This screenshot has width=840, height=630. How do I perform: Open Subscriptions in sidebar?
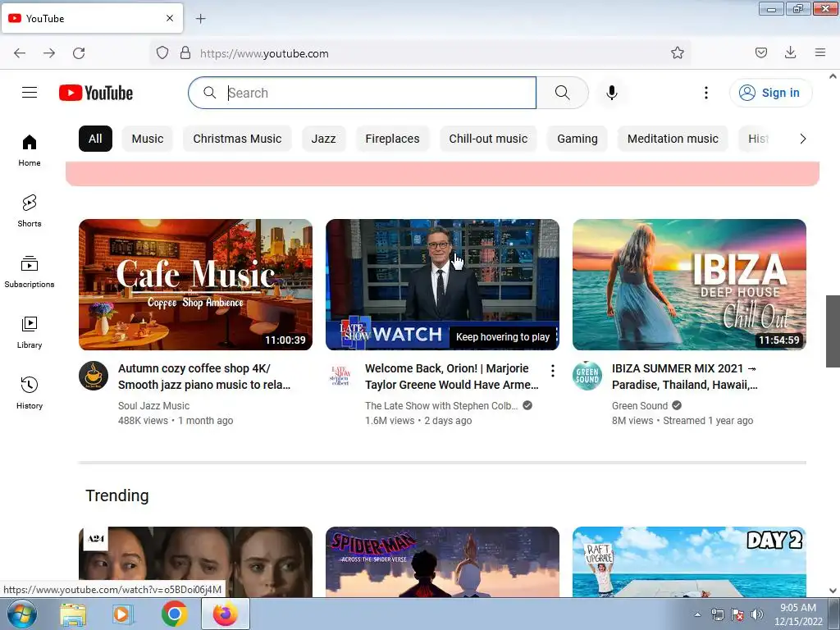pyautogui.click(x=30, y=272)
